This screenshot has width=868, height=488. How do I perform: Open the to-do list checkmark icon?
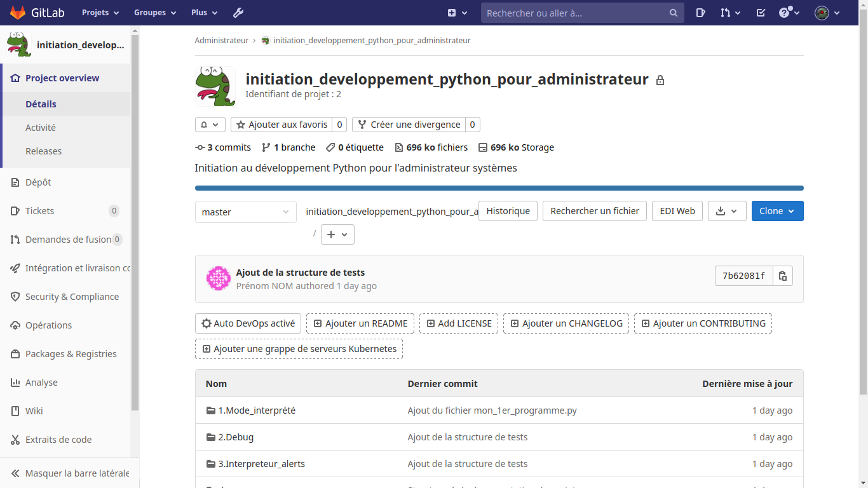[761, 13]
